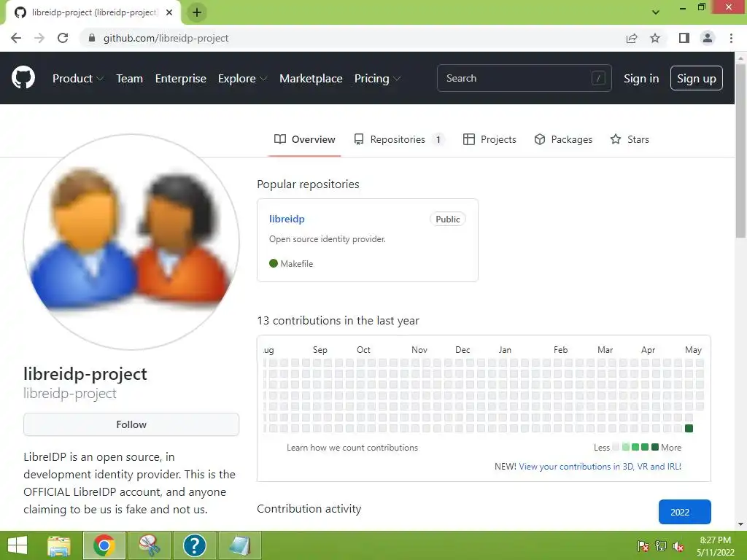Screen dimensions: 747x560
Task: Open a new browser tab
Action: click(x=197, y=12)
